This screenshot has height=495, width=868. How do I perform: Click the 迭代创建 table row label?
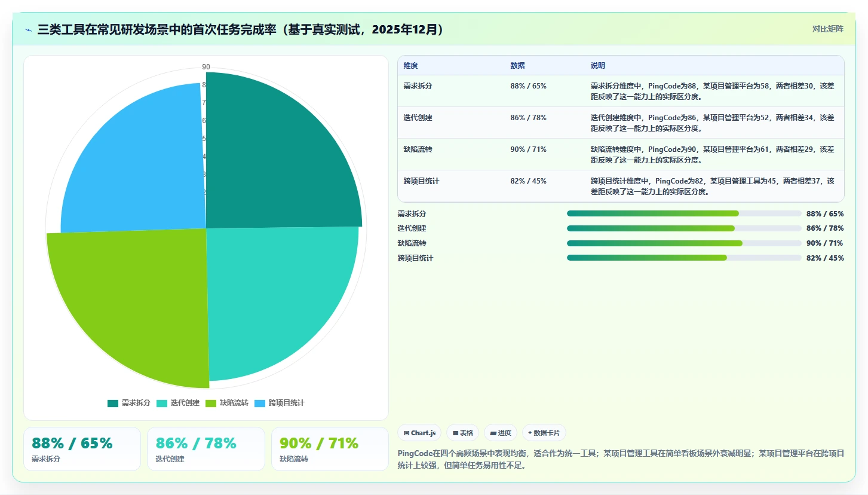click(x=418, y=118)
